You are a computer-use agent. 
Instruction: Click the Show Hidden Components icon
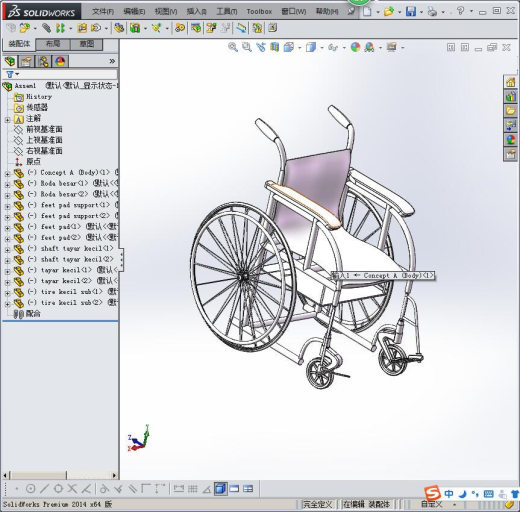click(x=118, y=28)
